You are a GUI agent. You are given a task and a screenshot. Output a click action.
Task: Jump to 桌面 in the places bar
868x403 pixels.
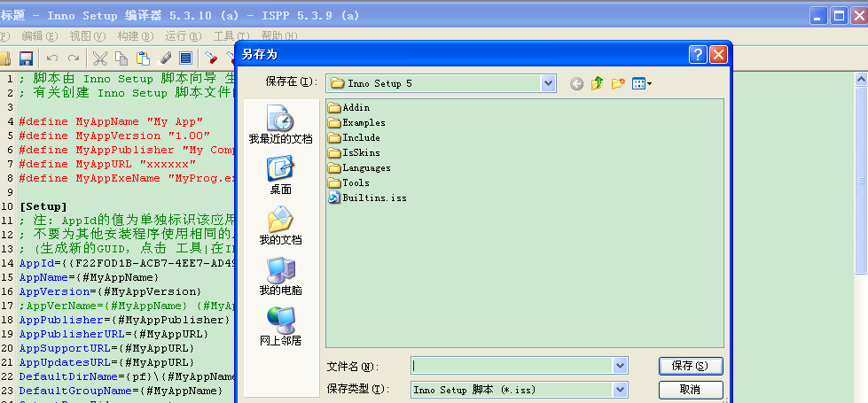(281, 175)
